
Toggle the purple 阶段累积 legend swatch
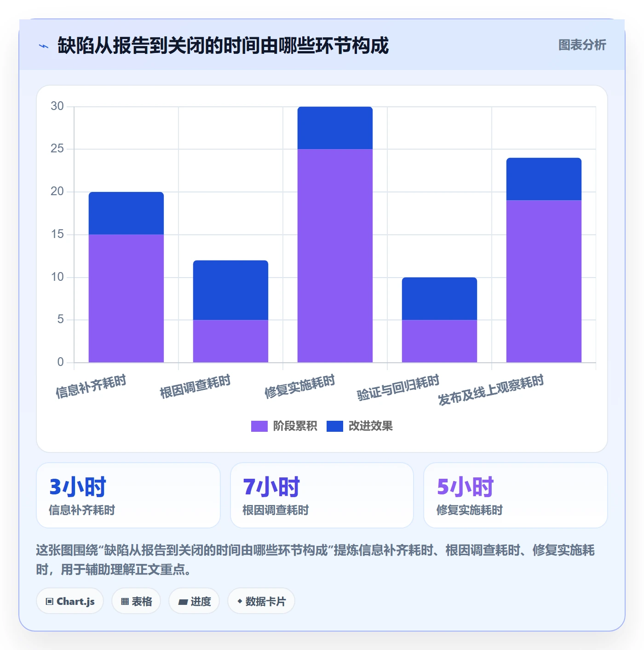[259, 426]
